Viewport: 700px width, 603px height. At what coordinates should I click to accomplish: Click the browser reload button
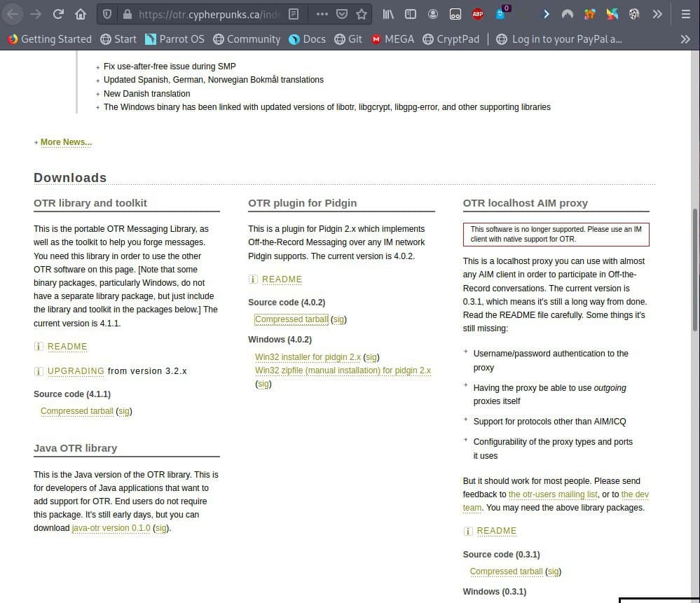[58, 14]
